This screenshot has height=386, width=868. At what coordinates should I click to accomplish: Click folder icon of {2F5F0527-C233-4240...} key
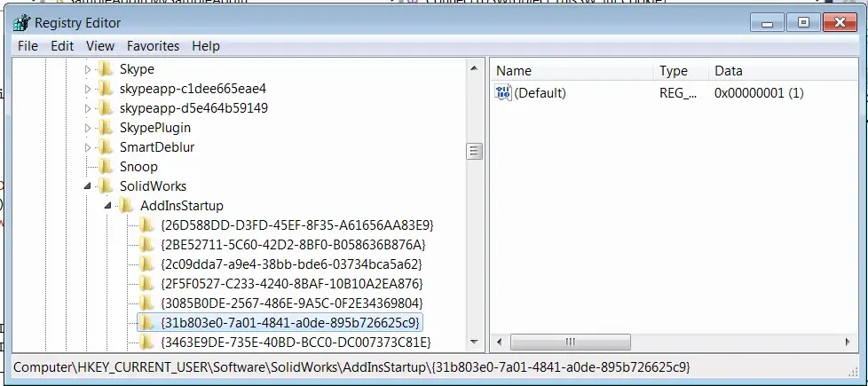click(146, 284)
